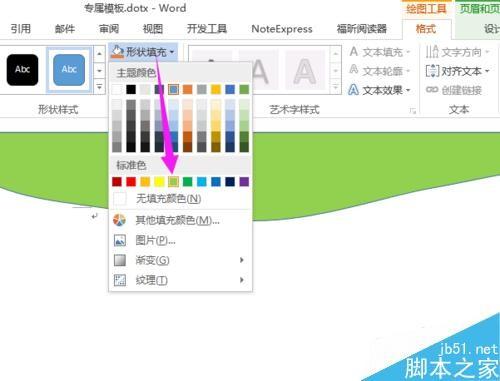
Task: Click the 创建链接 button
Action: 454,90
